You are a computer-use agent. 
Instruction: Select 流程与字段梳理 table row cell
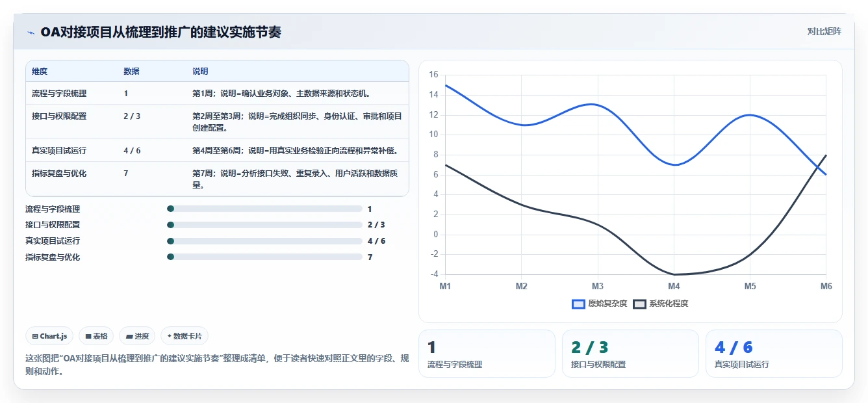pyautogui.click(x=59, y=94)
